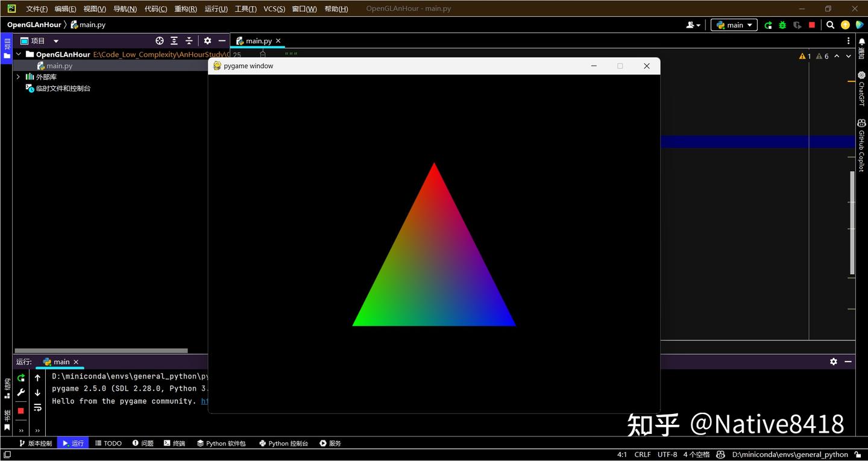Open run configuration settings with wrench icon
868x461 pixels.
point(20,392)
